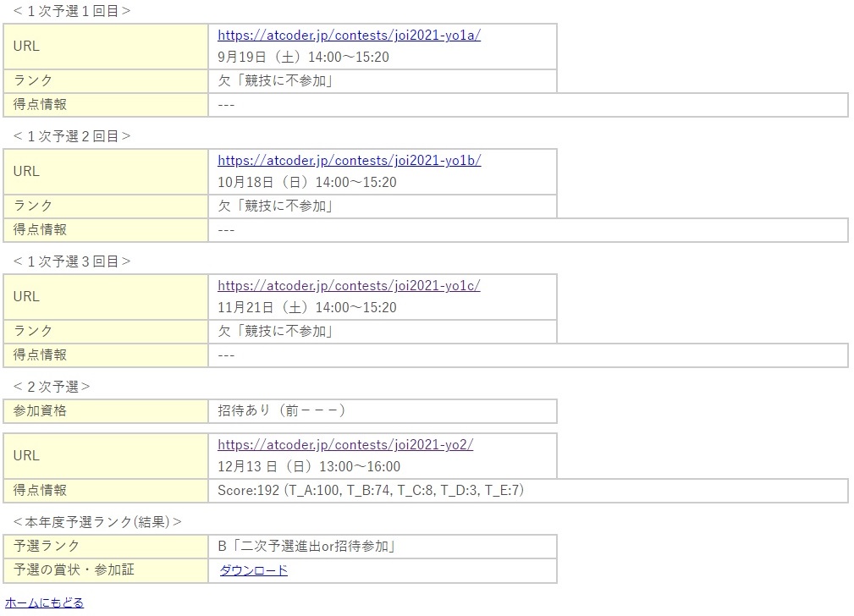Click the ＜２次予選＞ section heading
This screenshot has height=616, width=854.
(x=52, y=387)
